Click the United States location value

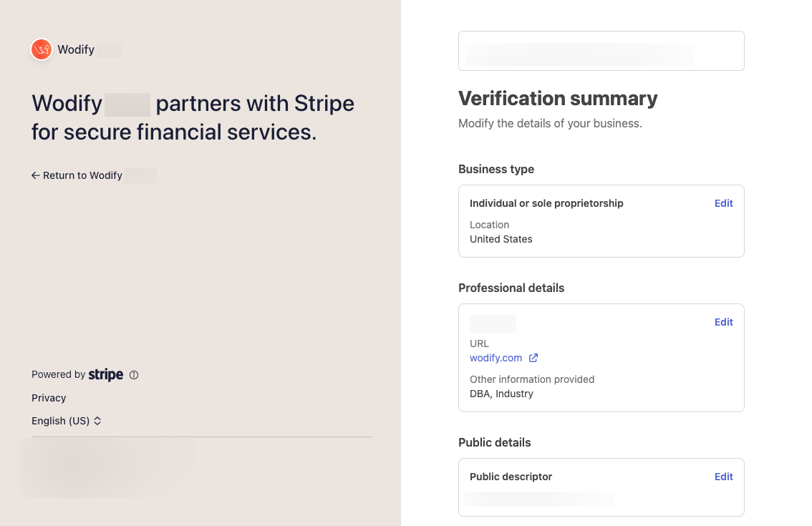(x=501, y=239)
